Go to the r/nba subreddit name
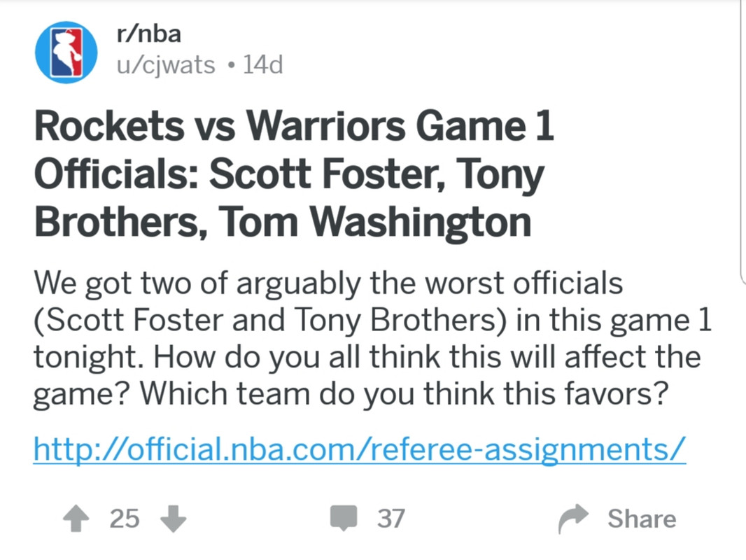 [x=149, y=34]
